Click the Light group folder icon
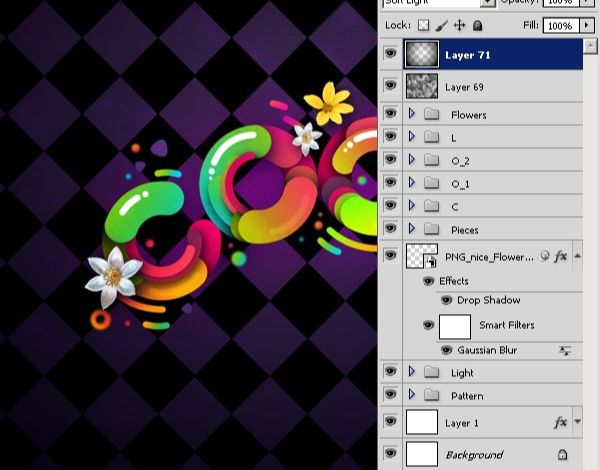 [431, 371]
